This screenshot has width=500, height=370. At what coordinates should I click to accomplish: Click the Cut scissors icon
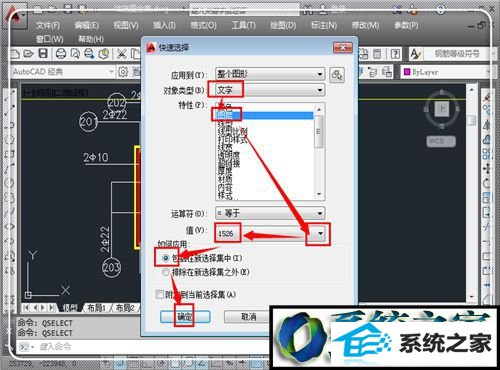click(122, 54)
